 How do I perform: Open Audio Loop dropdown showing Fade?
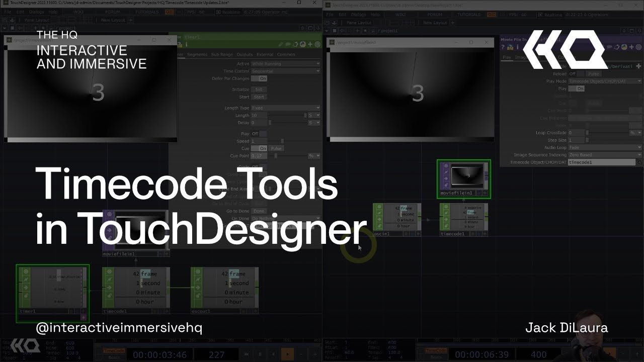click(605, 147)
